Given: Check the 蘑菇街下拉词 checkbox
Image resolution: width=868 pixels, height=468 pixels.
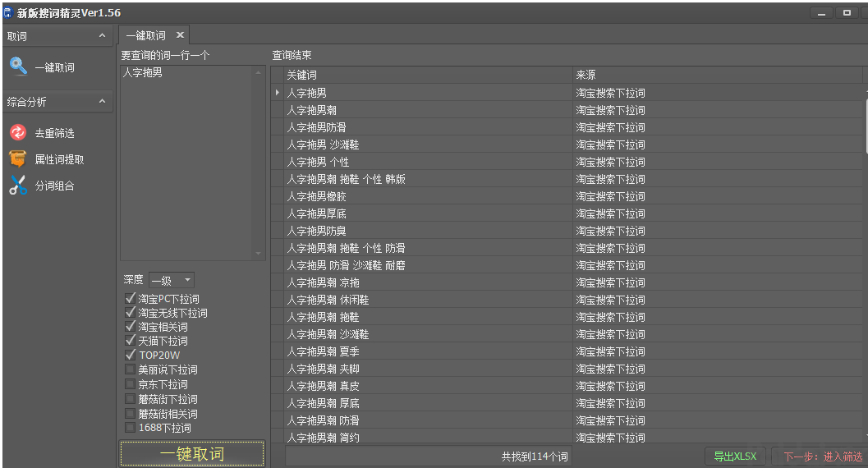Looking at the screenshot, I should (130, 399).
